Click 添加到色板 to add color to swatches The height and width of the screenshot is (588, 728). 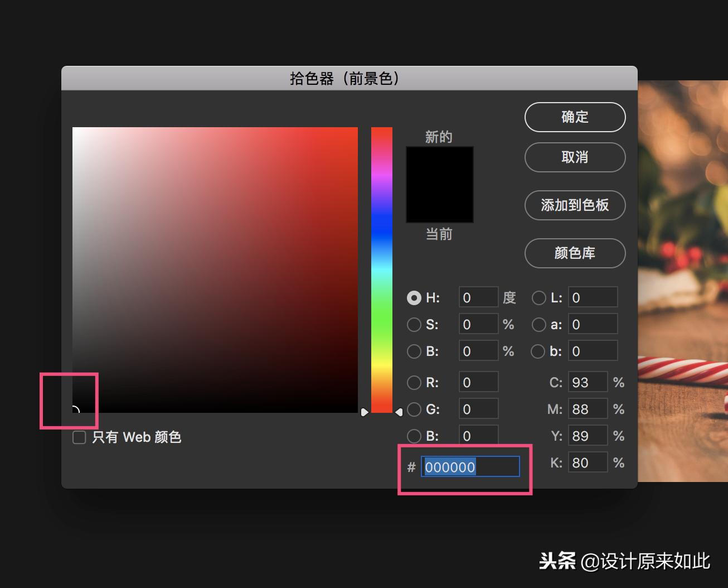point(575,205)
